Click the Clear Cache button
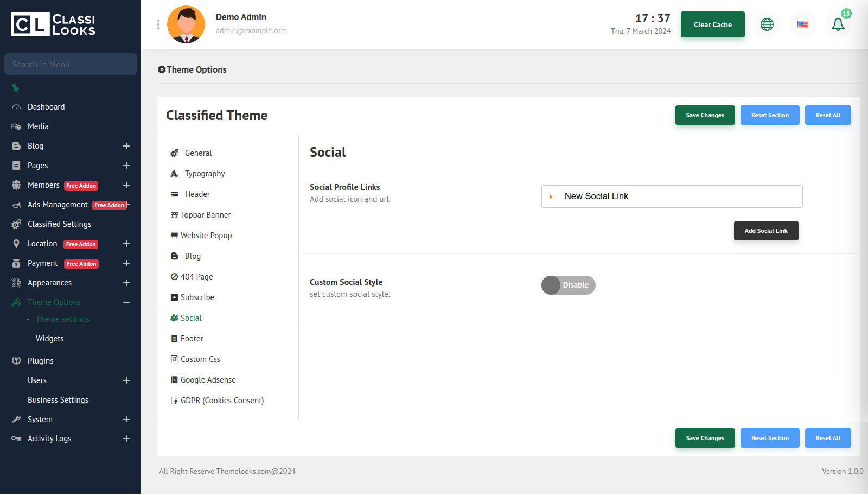The width and height of the screenshot is (868, 495). click(x=712, y=24)
